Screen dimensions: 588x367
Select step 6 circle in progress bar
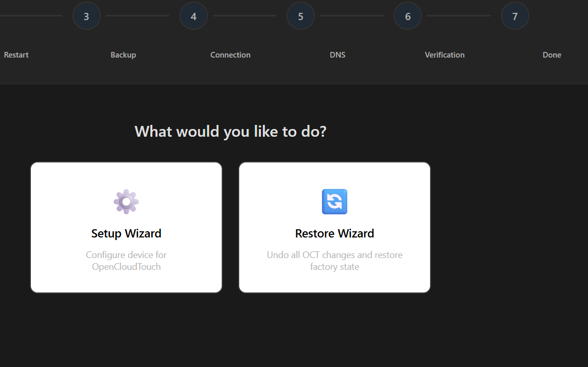click(407, 16)
